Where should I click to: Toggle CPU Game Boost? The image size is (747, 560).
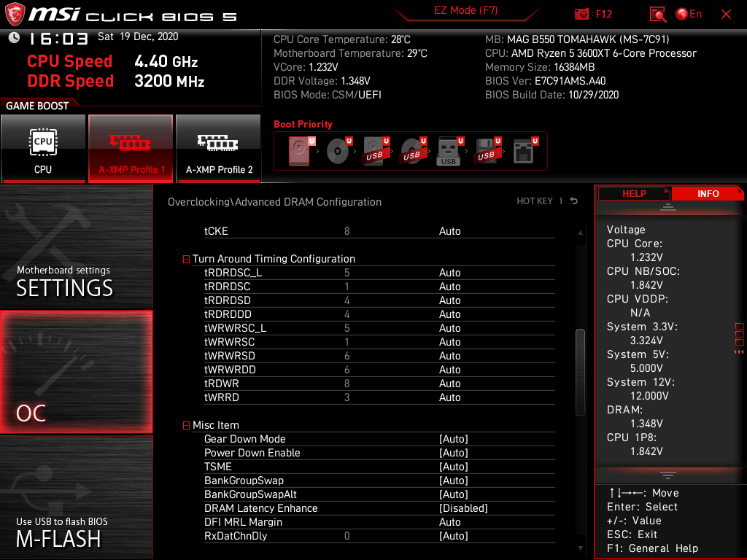[x=43, y=148]
